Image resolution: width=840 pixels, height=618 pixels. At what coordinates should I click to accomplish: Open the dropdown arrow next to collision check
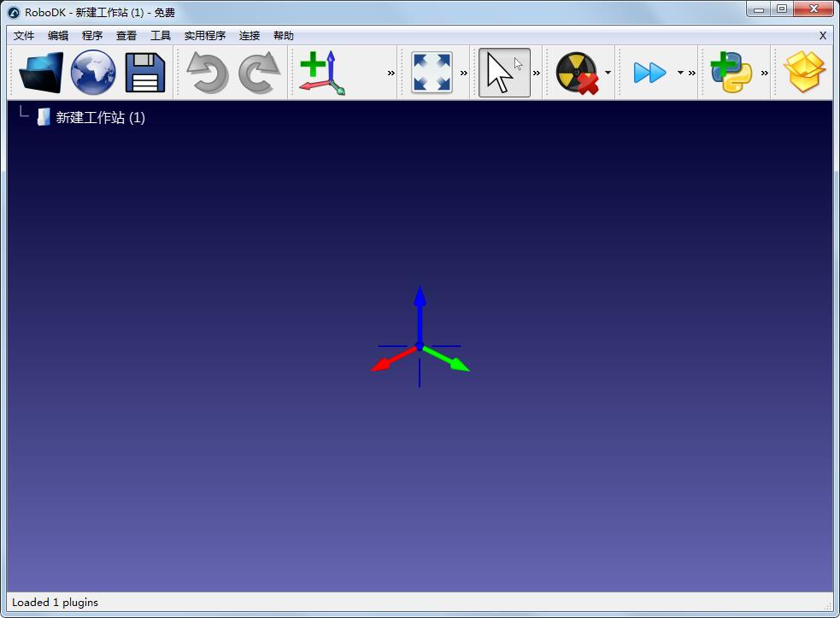608,73
